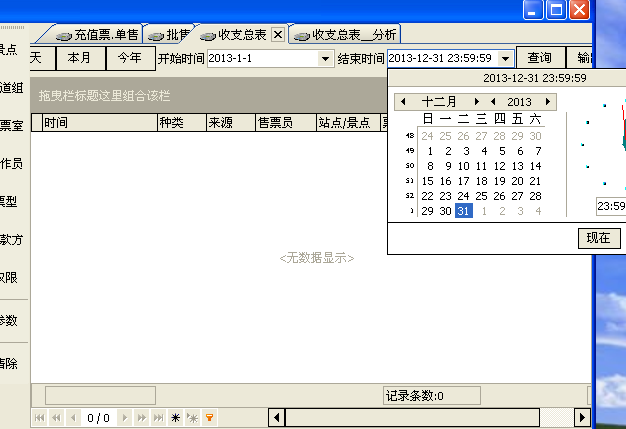Click the 时间 column header
626x429 pixels.
[x=57, y=123]
